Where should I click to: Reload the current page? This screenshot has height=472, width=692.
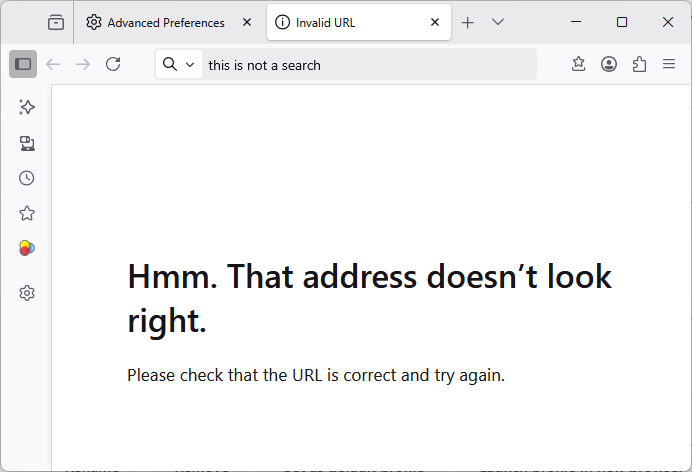point(113,64)
